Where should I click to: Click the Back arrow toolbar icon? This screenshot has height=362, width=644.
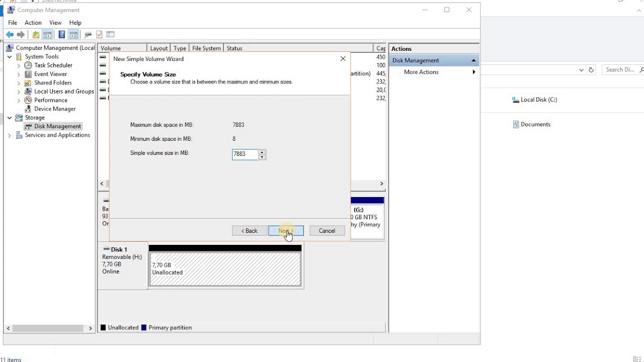point(10,35)
